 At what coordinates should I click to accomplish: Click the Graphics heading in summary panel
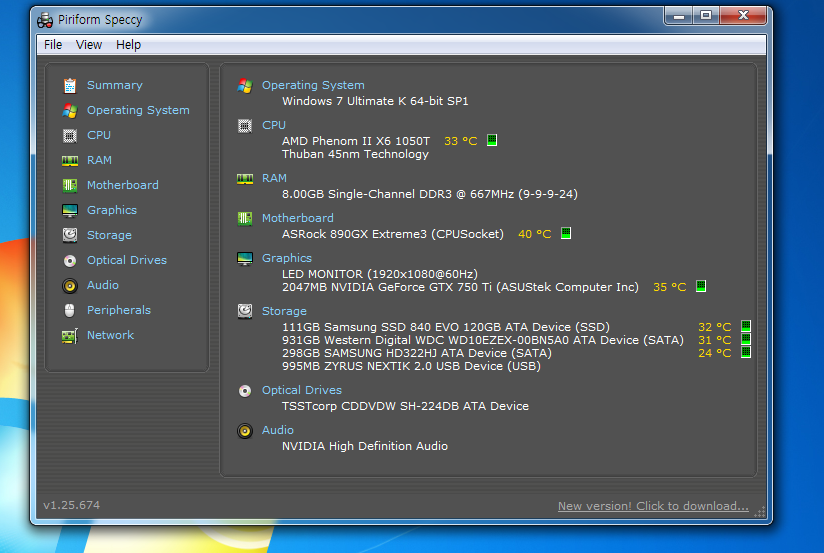287,258
